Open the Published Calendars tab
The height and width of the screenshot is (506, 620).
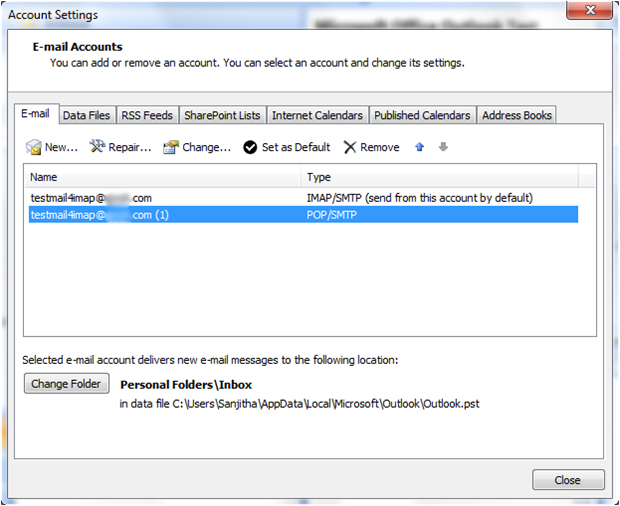tap(422, 115)
